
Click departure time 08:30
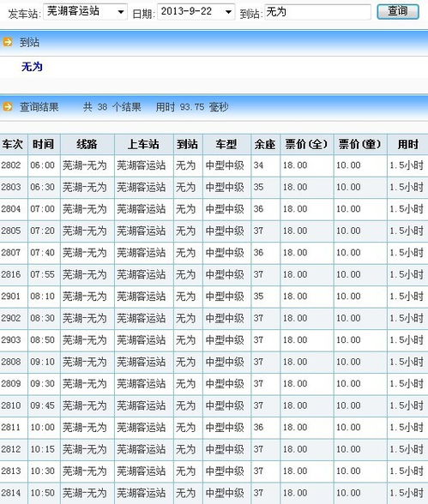42,318
